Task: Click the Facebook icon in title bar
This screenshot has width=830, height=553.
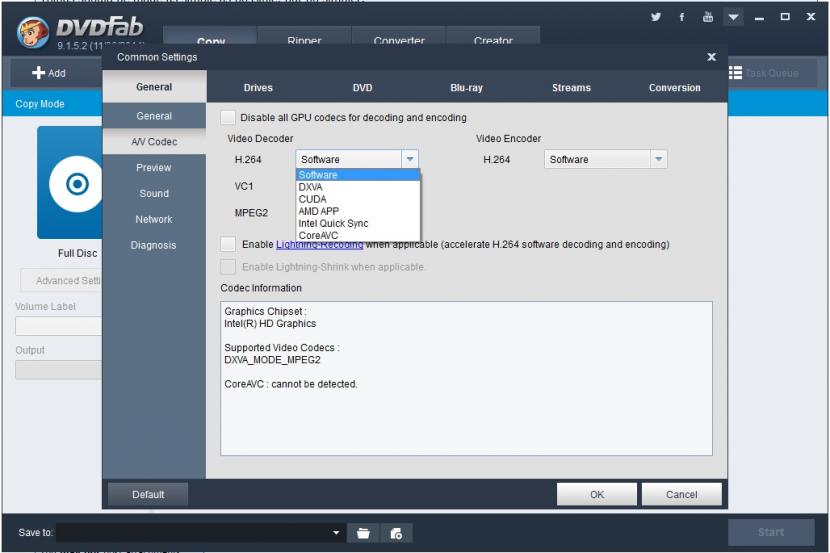Action: click(x=683, y=17)
